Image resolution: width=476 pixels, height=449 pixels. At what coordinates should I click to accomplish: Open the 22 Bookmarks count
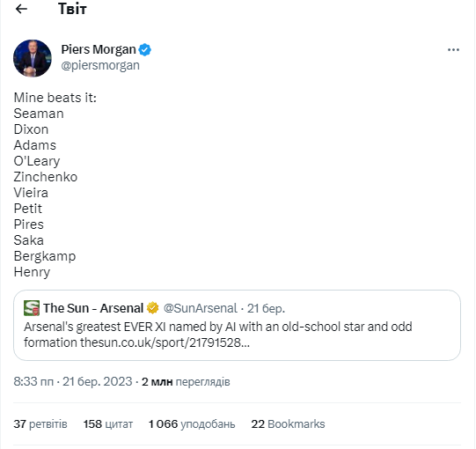288,423
